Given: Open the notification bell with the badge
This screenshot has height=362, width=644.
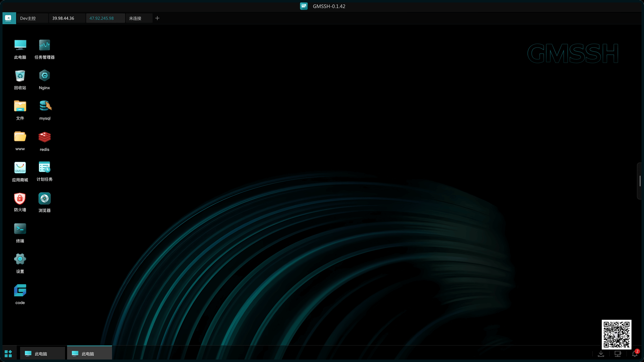Looking at the screenshot, I should tap(634, 354).
